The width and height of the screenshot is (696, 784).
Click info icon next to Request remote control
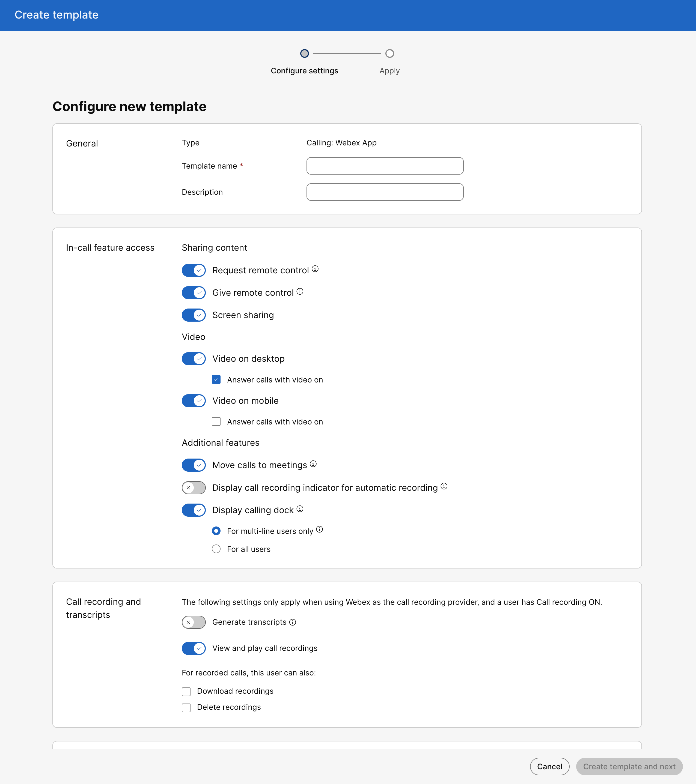(315, 269)
